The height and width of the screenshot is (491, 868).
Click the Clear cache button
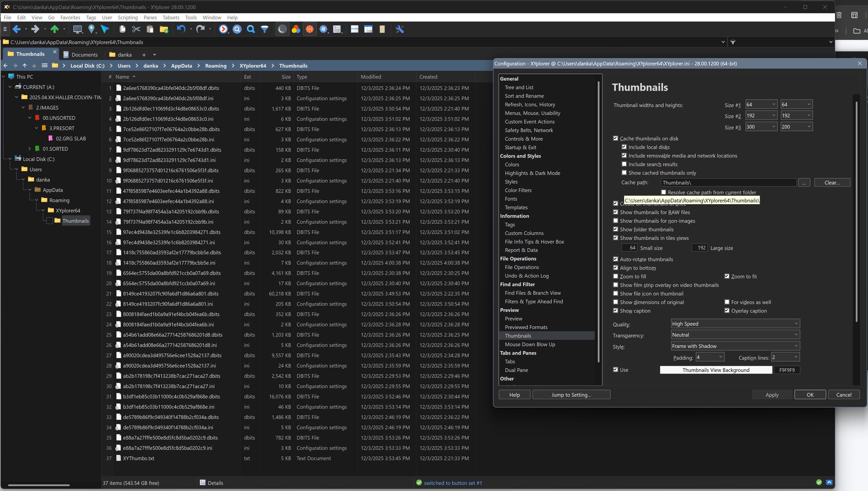tap(832, 183)
